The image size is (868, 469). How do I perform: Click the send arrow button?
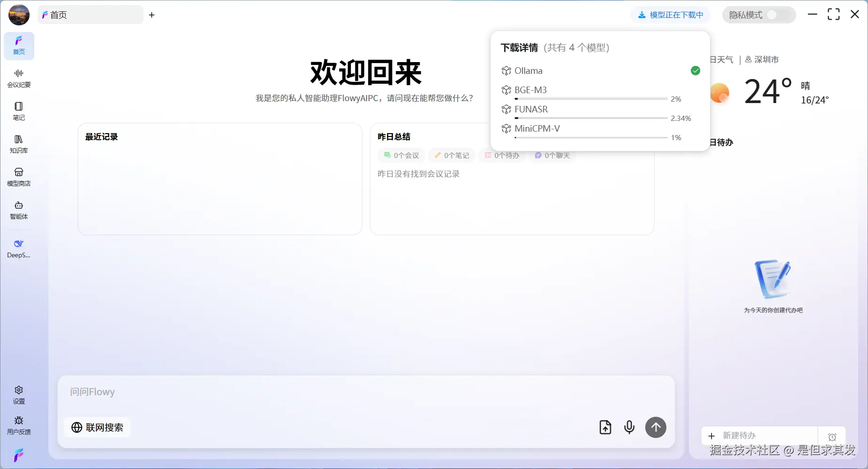pos(656,427)
